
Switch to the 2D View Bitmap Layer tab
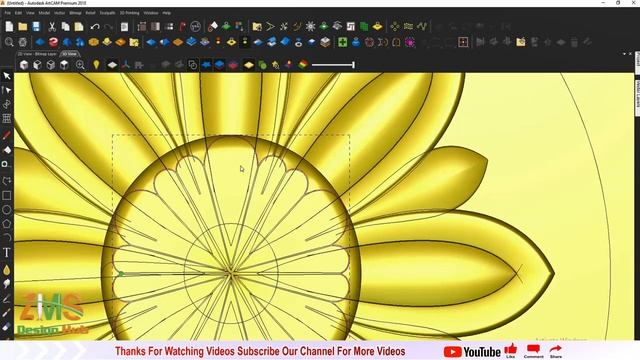[37, 54]
